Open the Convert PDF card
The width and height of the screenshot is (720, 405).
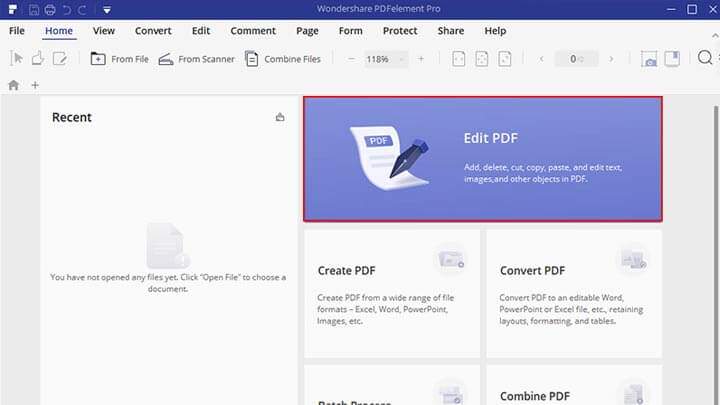coord(574,294)
